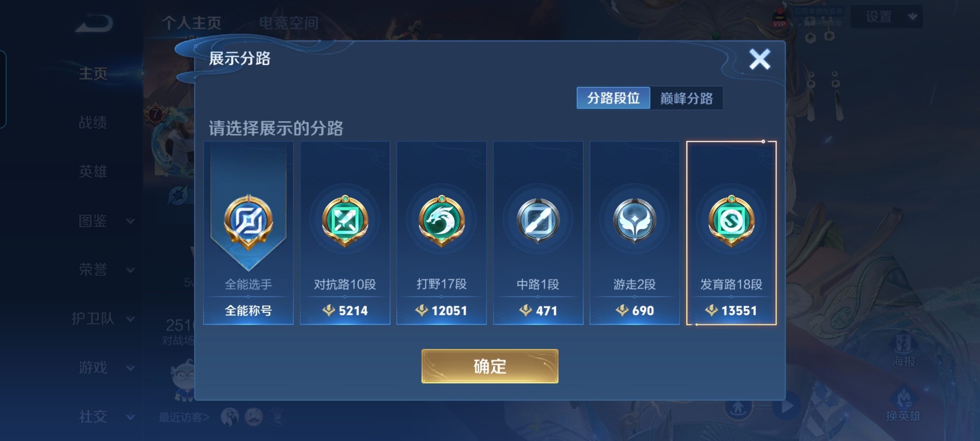The height and width of the screenshot is (441, 980).
Task: Select the 全能称号 card label
Action: (248, 311)
